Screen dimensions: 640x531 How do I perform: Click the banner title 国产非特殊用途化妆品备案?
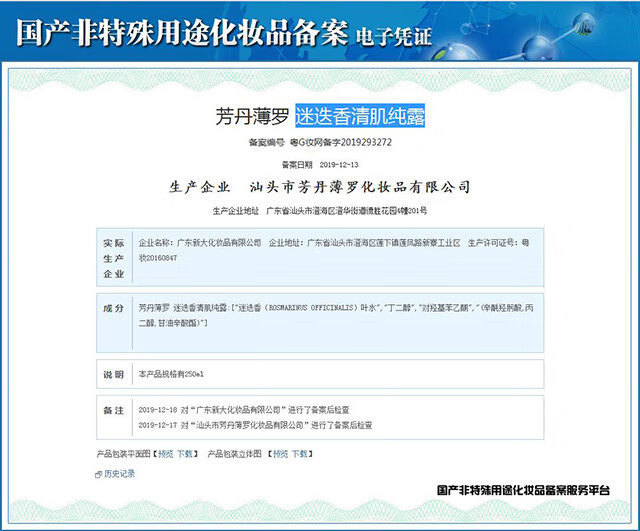[182, 32]
